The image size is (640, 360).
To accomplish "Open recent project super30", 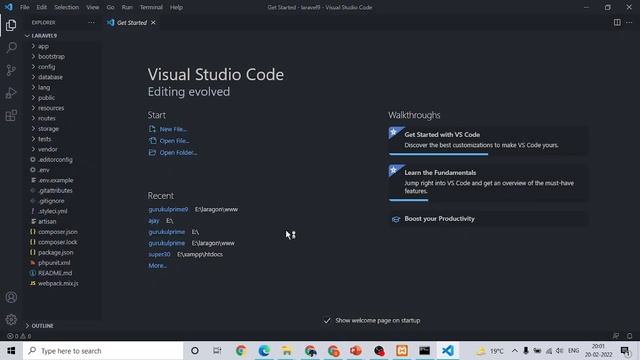I will tap(159, 254).
